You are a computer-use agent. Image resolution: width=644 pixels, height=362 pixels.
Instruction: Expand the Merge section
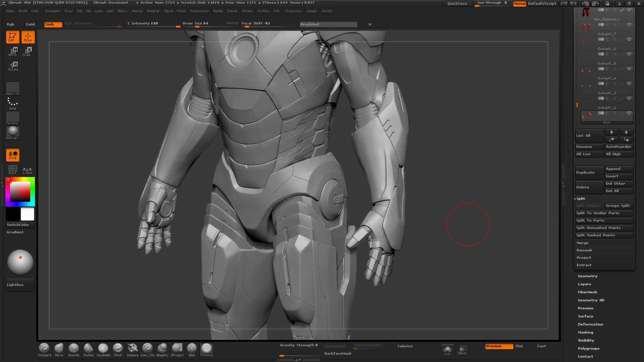pyautogui.click(x=583, y=243)
